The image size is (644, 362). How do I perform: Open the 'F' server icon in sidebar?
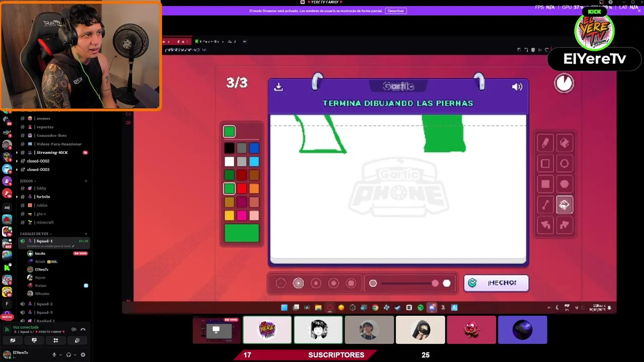click(x=7, y=304)
